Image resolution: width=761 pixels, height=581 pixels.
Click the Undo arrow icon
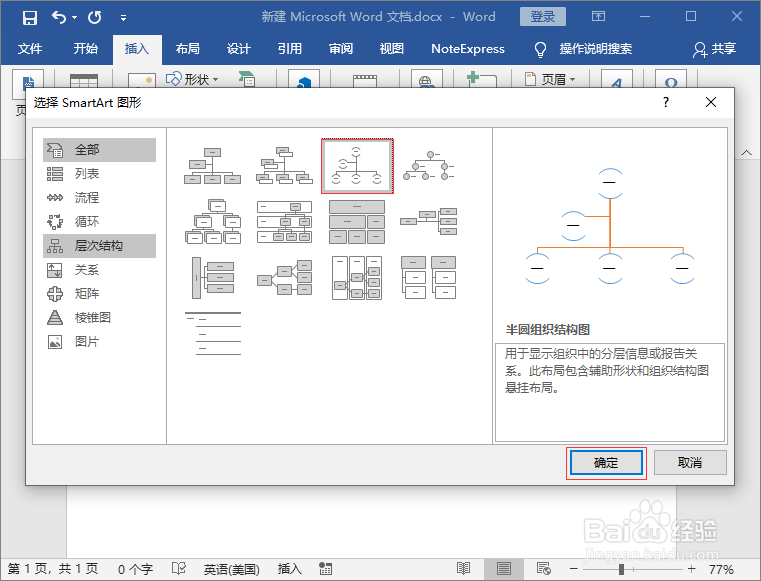tap(59, 18)
